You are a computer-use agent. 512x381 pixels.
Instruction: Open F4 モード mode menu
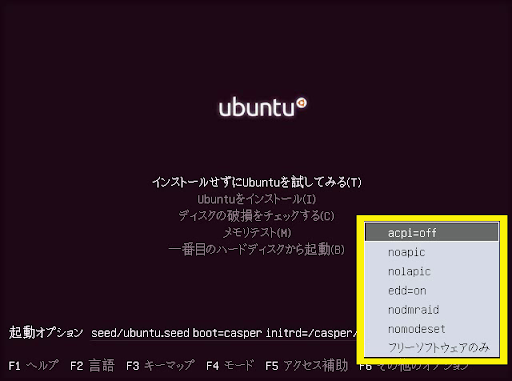(x=230, y=366)
